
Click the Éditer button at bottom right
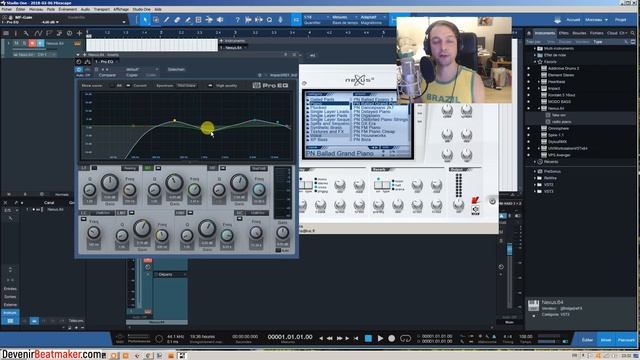click(x=587, y=340)
